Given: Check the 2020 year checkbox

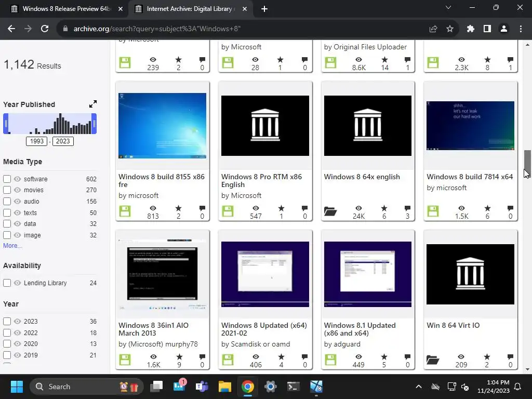Looking at the screenshot, I should (7, 344).
